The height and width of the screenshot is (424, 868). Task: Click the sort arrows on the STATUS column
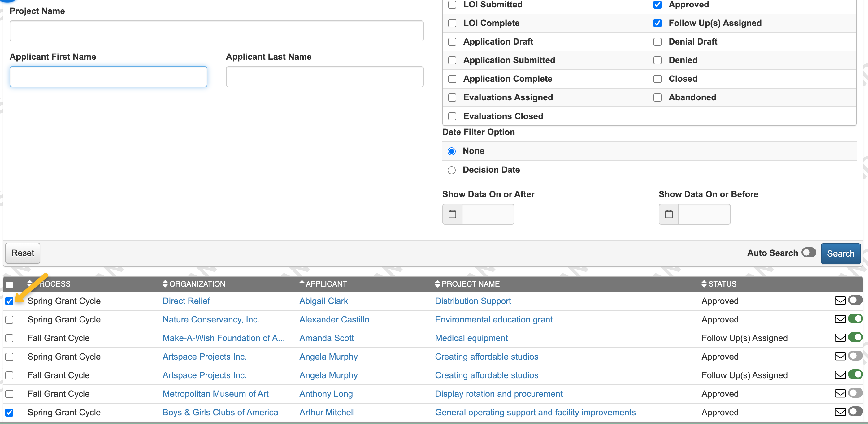(x=704, y=283)
